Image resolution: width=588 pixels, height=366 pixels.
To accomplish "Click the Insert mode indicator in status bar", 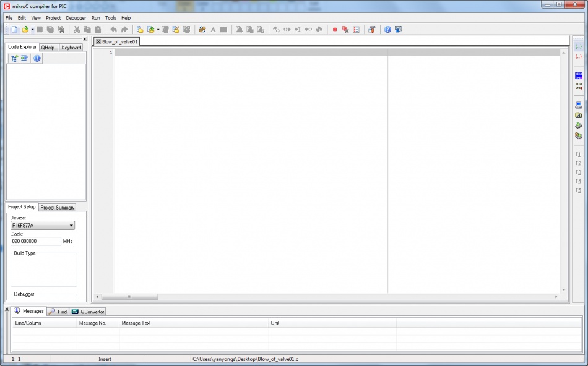I will click(105, 359).
